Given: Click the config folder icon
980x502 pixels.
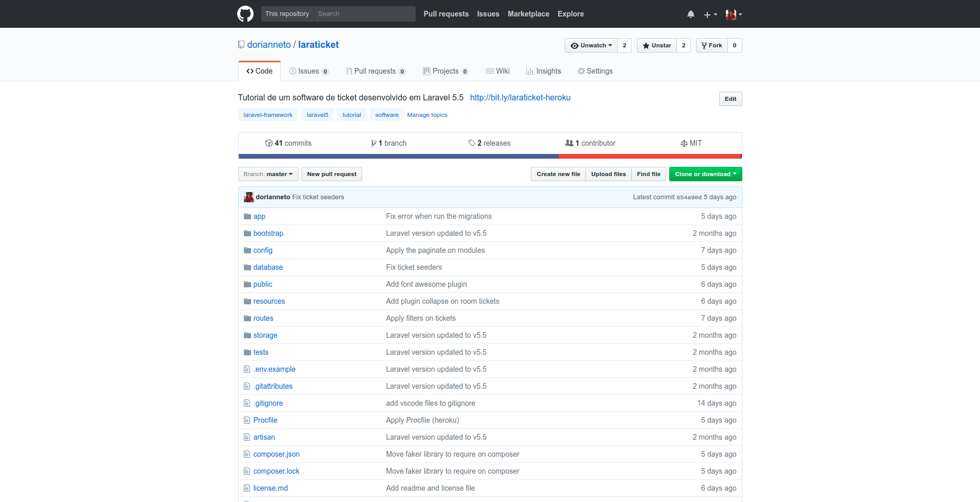Looking at the screenshot, I should click(x=247, y=250).
